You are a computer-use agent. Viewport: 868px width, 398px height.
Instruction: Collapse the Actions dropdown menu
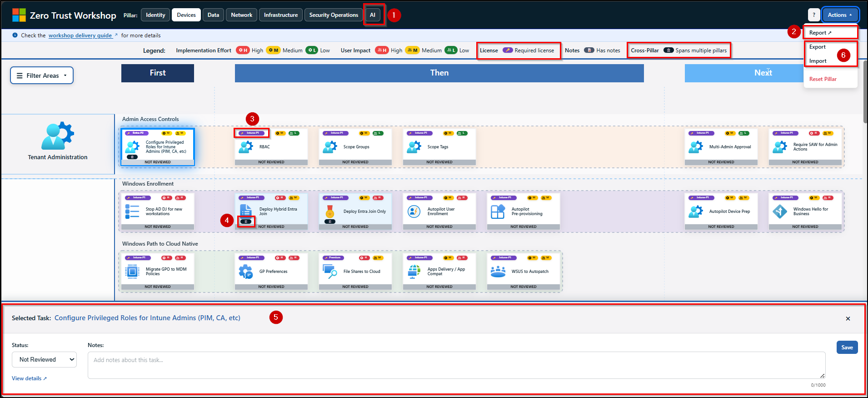click(x=840, y=15)
